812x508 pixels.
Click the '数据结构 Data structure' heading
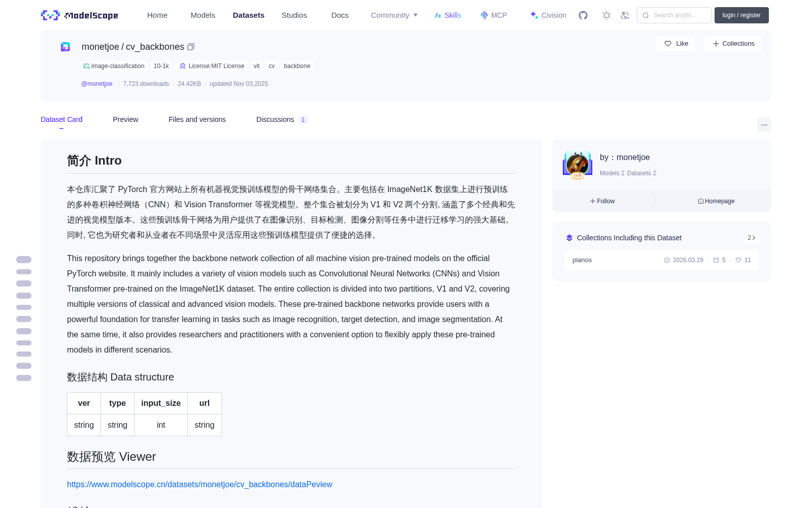click(x=120, y=377)
